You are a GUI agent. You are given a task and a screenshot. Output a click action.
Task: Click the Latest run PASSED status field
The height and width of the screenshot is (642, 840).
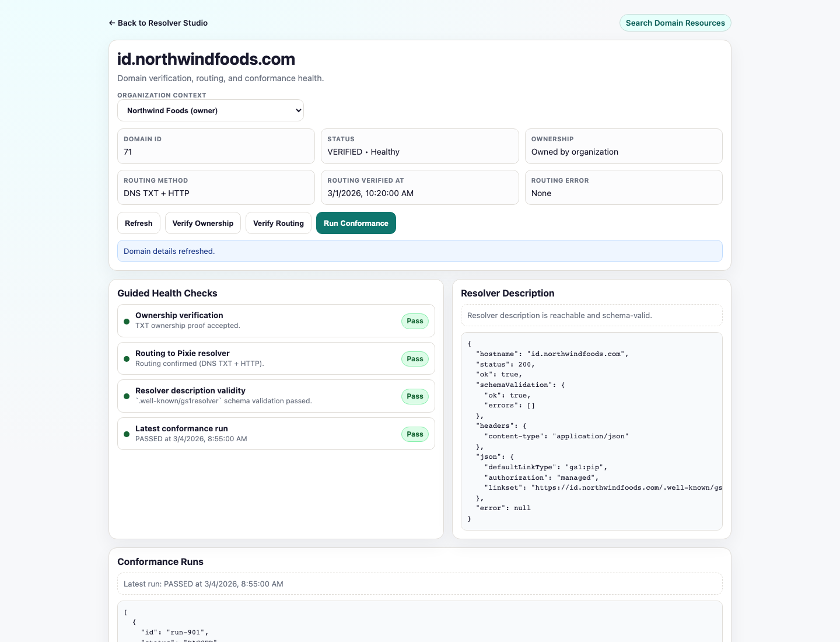[420, 584]
